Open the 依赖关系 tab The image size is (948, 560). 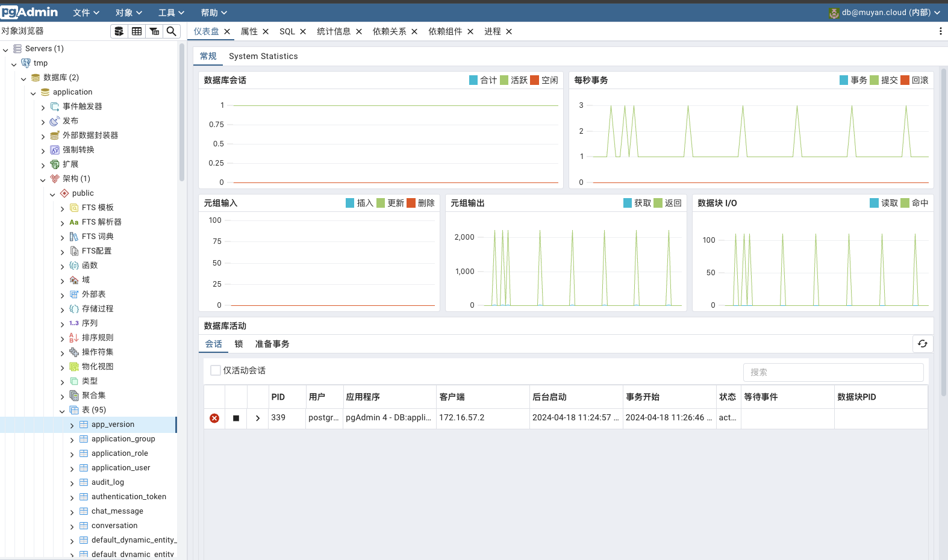pyautogui.click(x=390, y=31)
